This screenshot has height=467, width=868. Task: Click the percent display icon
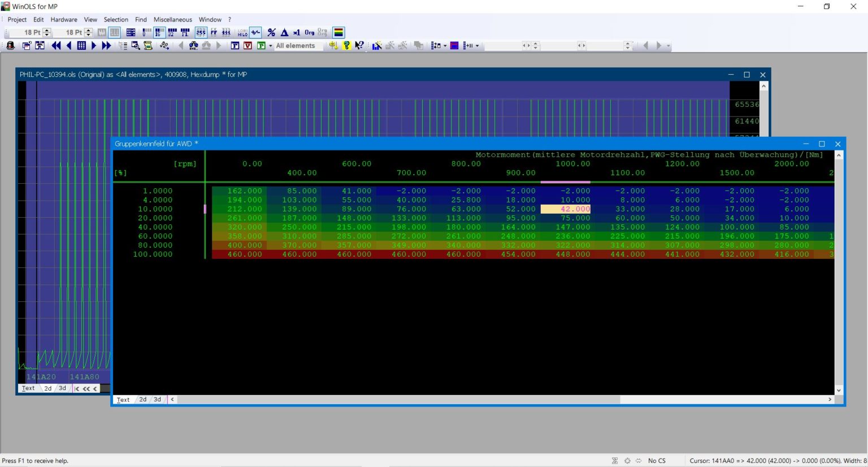click(x=271, y=32)
